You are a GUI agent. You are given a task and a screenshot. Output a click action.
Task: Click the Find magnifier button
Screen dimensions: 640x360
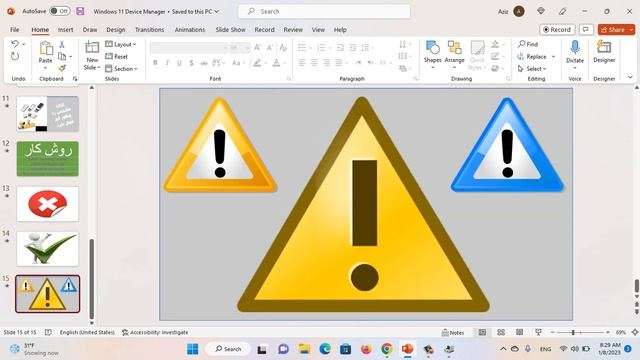click(x=528, y=44)
